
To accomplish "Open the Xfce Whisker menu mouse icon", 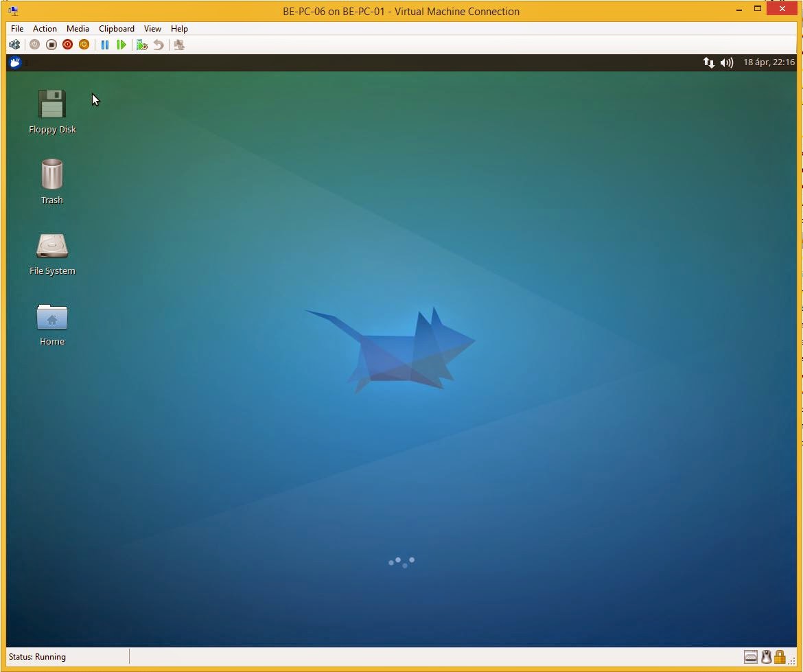I will (x=15, y=62).
